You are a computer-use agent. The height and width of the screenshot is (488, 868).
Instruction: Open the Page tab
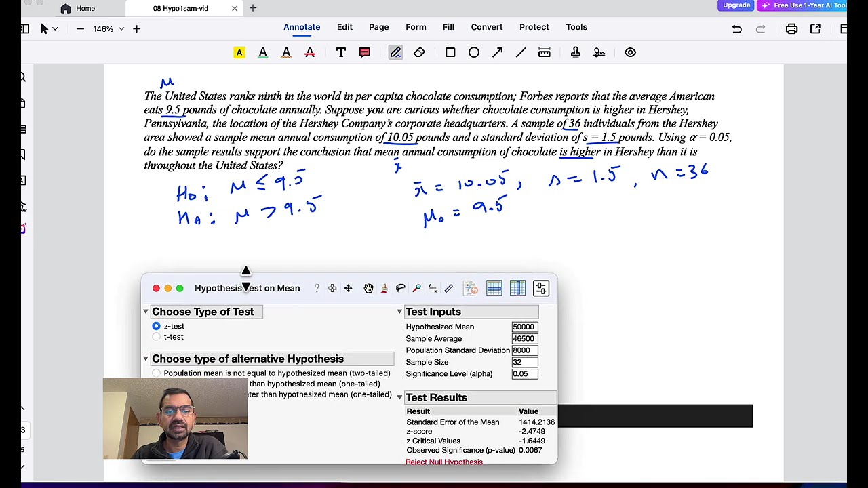[x=379, y=27]
